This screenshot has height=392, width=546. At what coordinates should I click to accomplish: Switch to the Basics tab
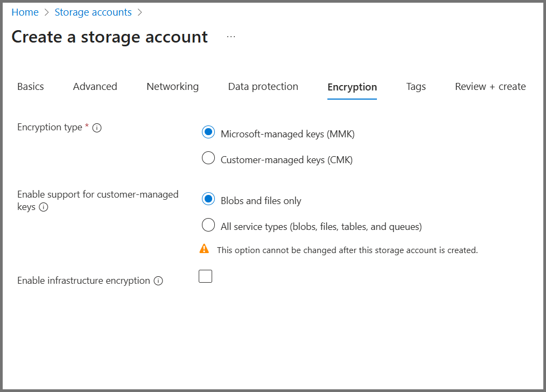pos(31,87)
